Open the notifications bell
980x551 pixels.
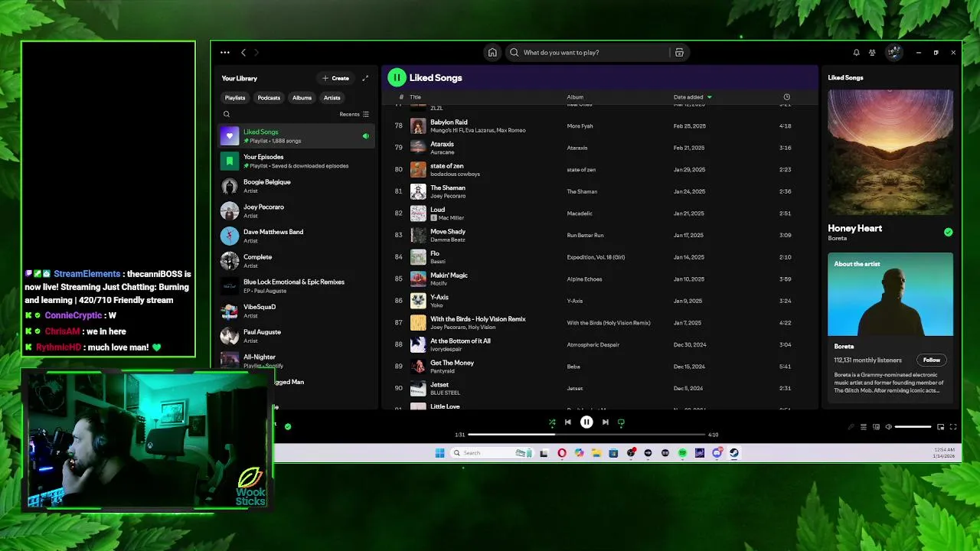(x=856, y=53)
